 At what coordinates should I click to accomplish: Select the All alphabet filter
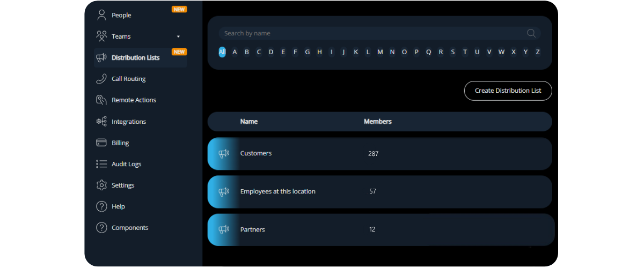pos(222,52)
